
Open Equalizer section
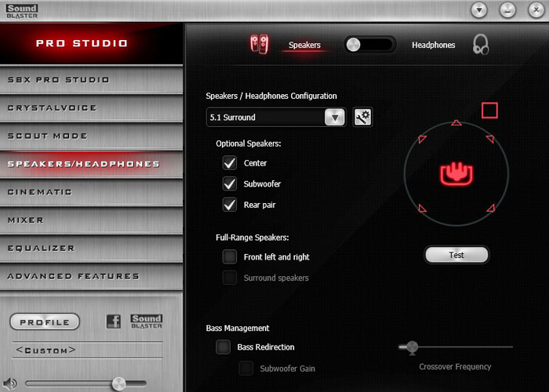point(92,248)
